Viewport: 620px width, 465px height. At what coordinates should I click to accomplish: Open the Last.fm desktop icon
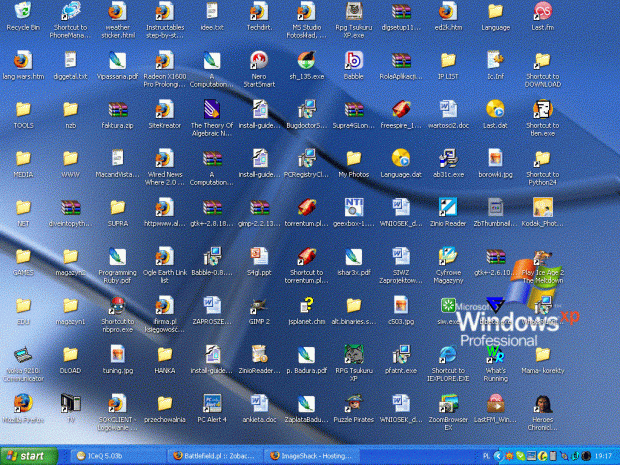tap(543, 13)
